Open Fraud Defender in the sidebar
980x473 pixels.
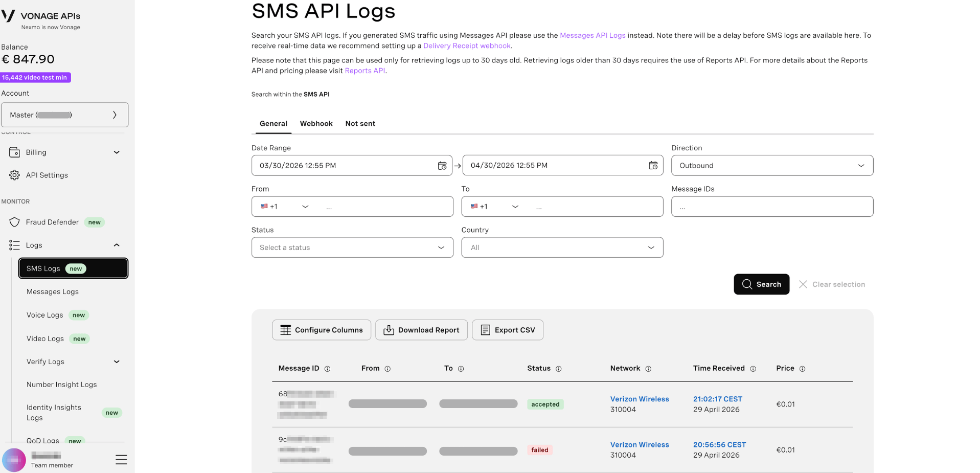52,222
